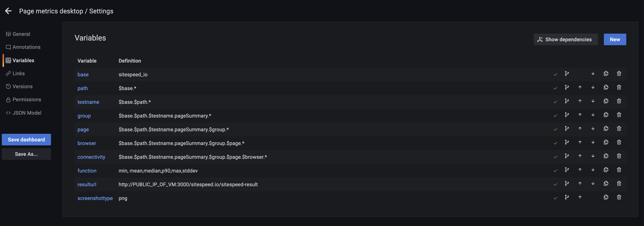Click the Show dependencies button
The height and width of the screenshot is (226, 644).
565,39
